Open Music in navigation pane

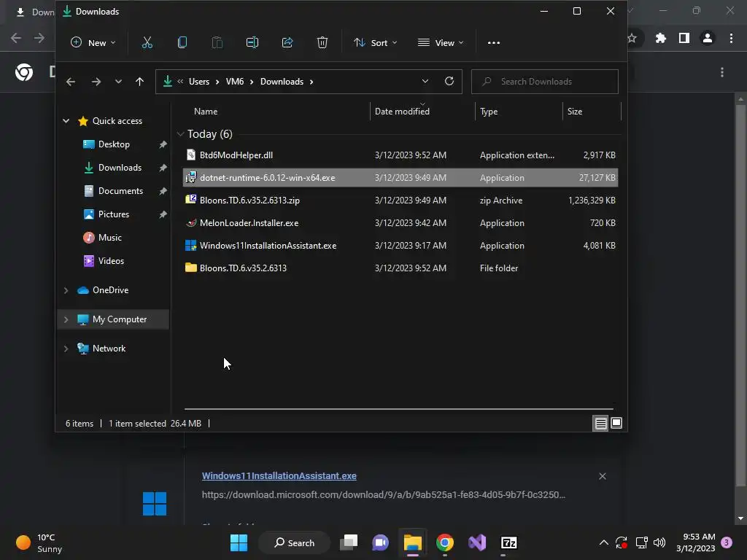[109, 238]
